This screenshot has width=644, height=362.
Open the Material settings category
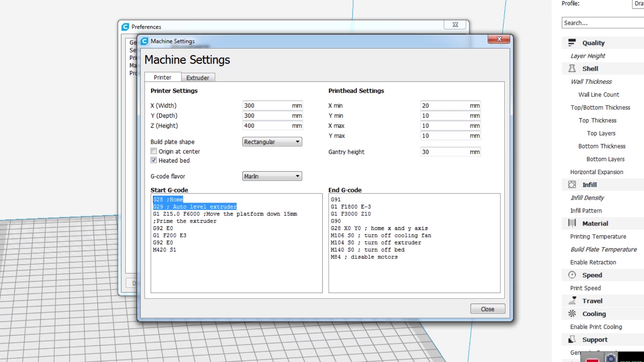tap(595, 223)
